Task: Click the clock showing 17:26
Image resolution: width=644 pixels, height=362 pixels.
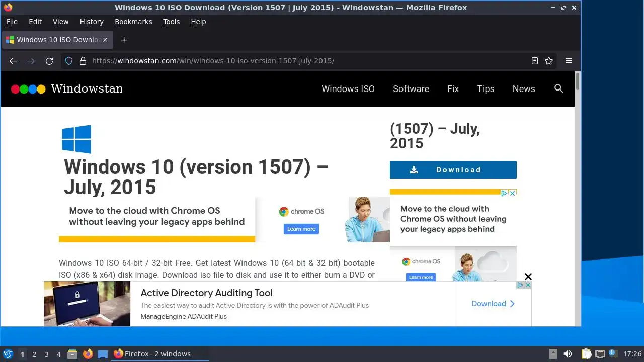Action: pos(632,354)
